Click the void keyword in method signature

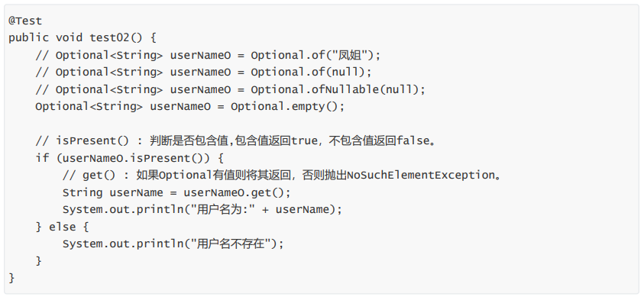click(x=69, y=37)
